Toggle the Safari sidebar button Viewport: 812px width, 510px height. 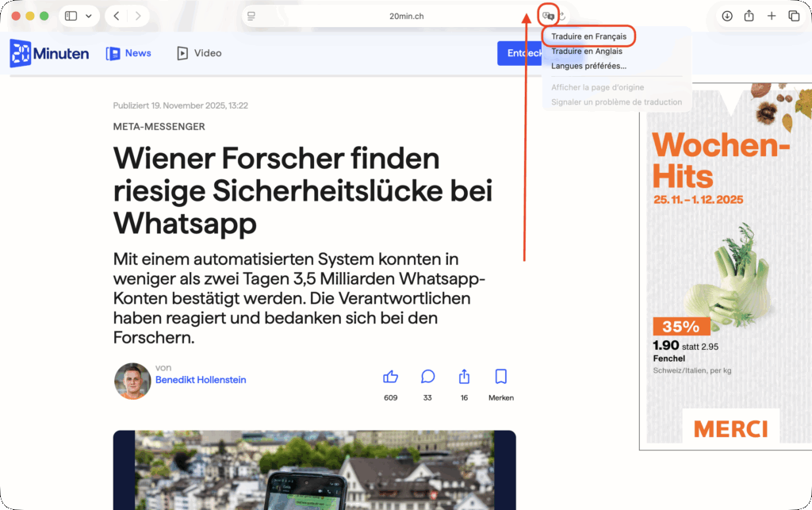(71, 16)
